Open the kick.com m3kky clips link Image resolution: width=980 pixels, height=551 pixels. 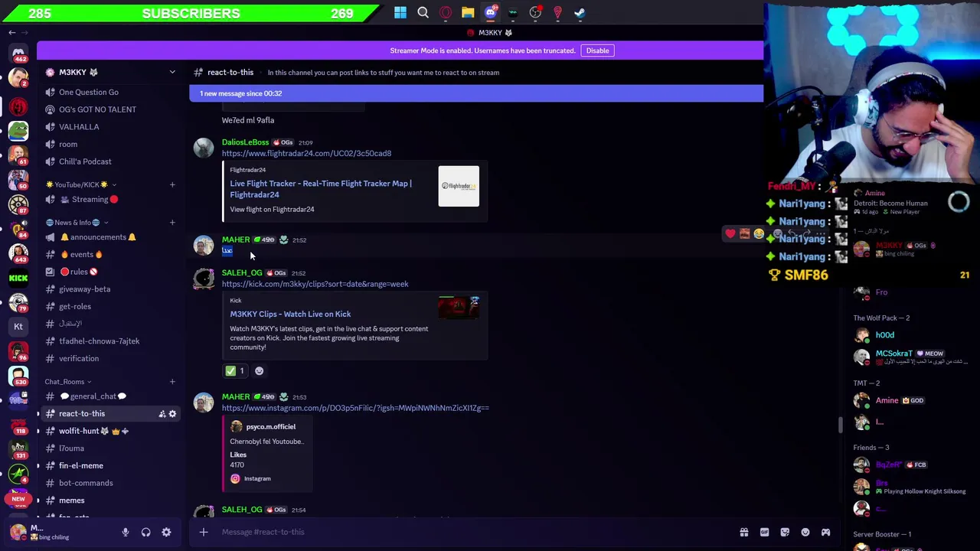pos(315,284)
